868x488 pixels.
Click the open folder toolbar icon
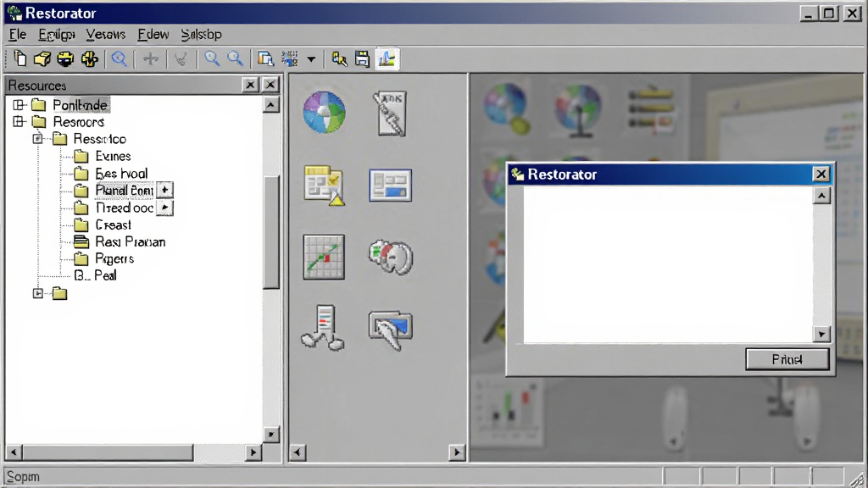(x=42, y=58)
